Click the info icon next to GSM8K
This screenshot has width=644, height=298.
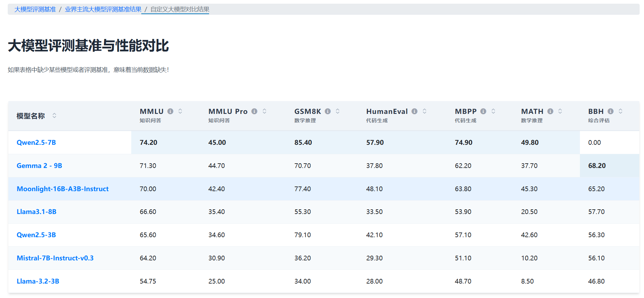tap(328, 111)
